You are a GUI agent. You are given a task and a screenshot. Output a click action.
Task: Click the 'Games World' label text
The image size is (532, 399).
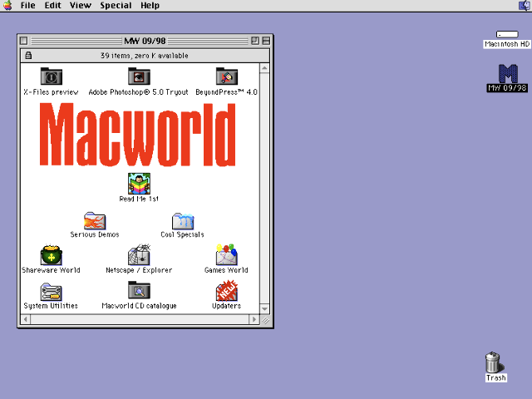226,270
